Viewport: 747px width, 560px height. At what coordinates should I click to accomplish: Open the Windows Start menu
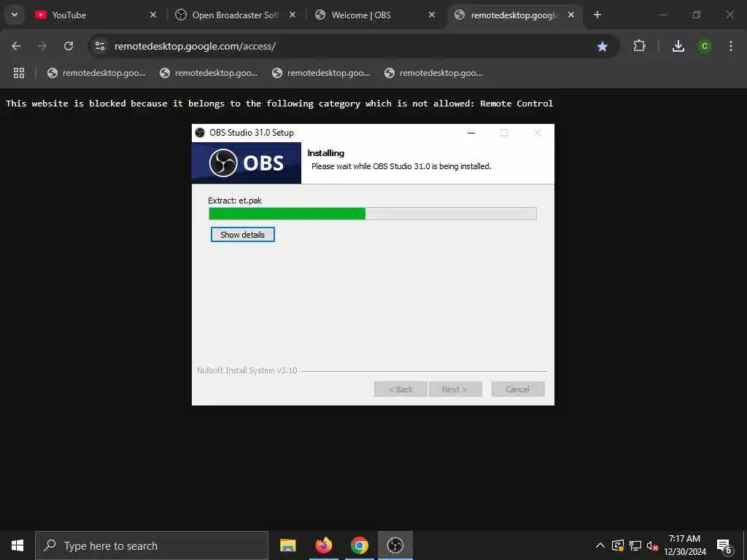coord(18,545)
